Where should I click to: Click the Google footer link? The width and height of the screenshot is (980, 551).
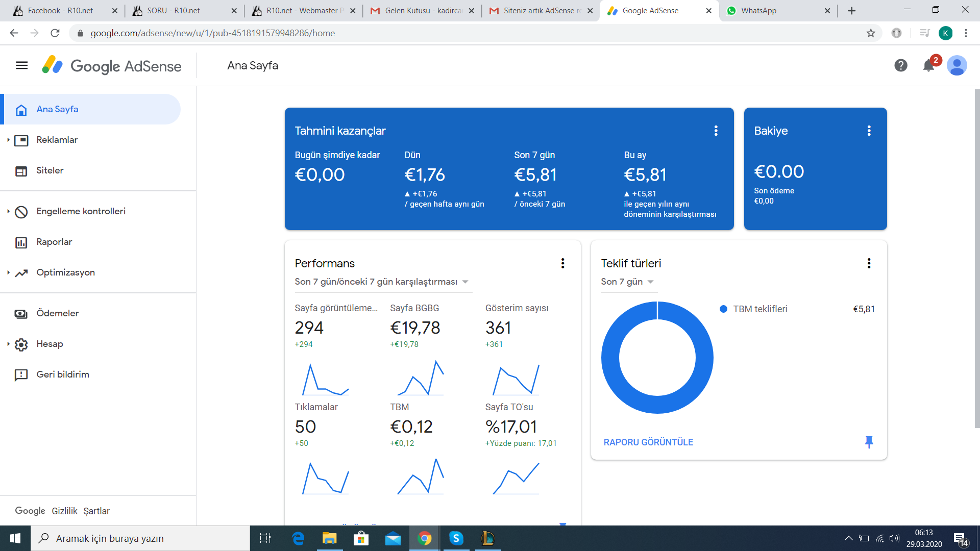pos(30,511)
